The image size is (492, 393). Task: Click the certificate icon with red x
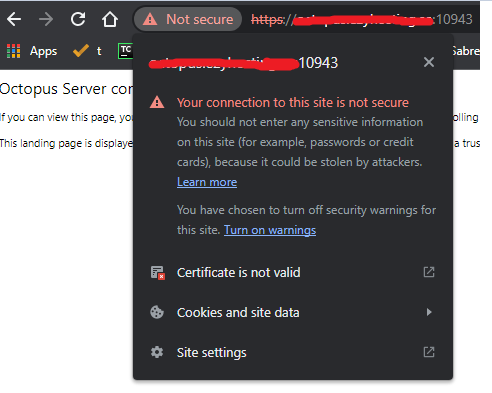tap(157, 272)
